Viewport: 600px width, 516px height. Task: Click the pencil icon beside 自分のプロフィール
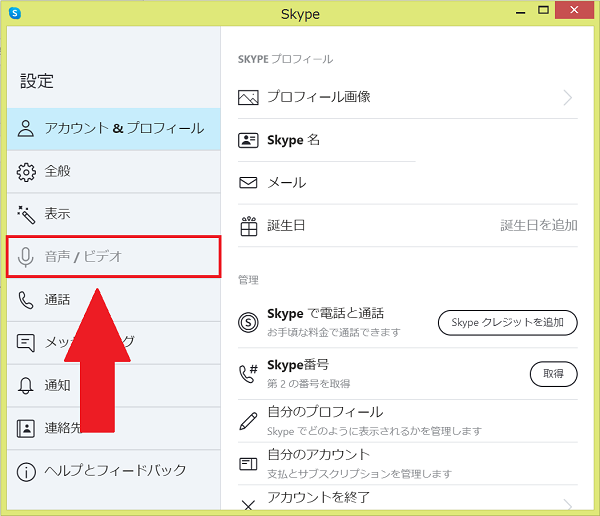coord(248,421)
